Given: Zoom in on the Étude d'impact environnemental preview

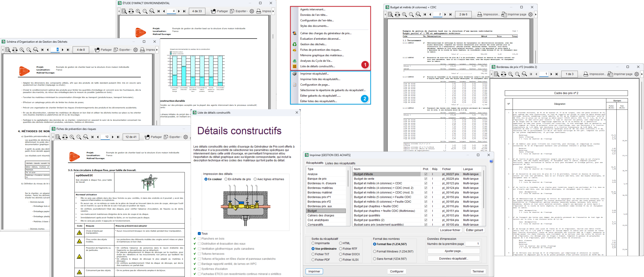Looking at the screenshot, I should pos(138,11).
